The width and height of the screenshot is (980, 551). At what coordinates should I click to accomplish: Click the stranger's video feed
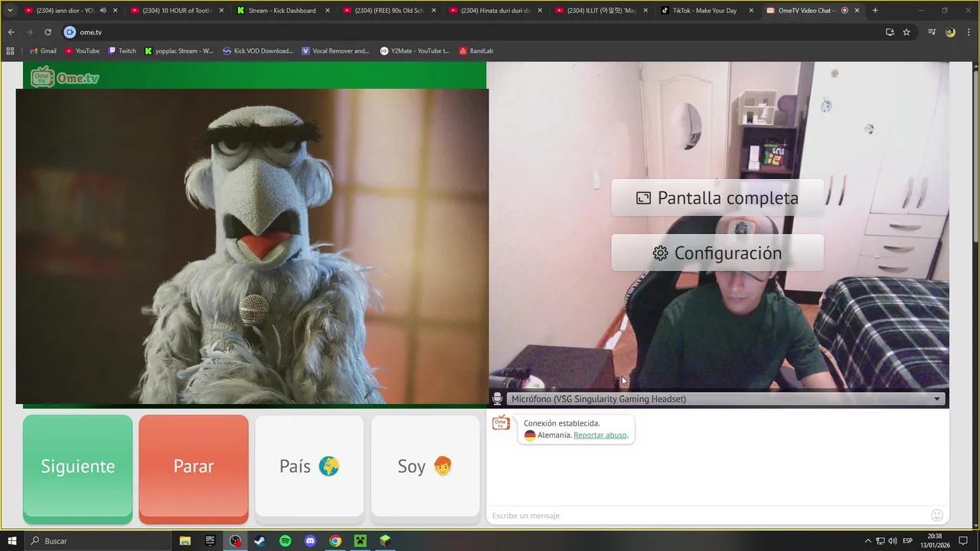252,246
